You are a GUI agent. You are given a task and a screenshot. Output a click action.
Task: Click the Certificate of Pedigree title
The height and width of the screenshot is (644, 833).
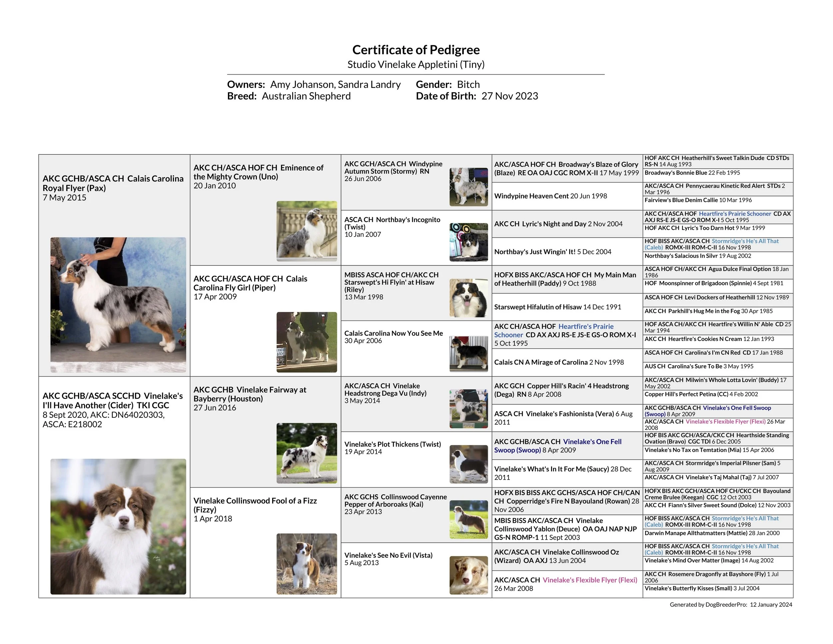[x=416, y=50]
